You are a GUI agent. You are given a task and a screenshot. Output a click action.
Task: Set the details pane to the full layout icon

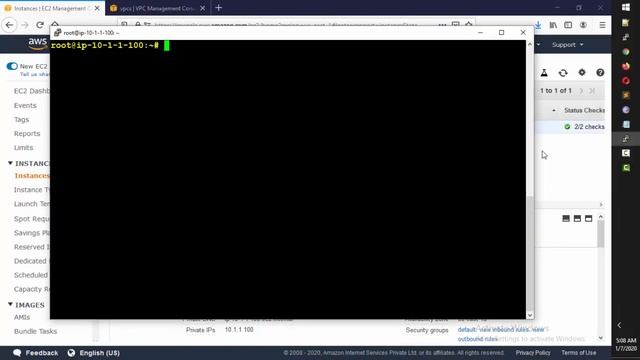point(589,219)
